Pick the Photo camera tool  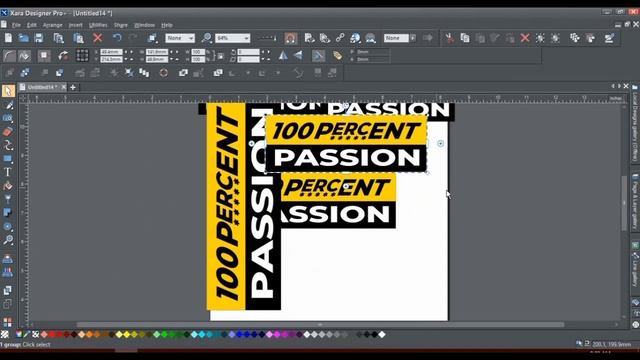8,118
